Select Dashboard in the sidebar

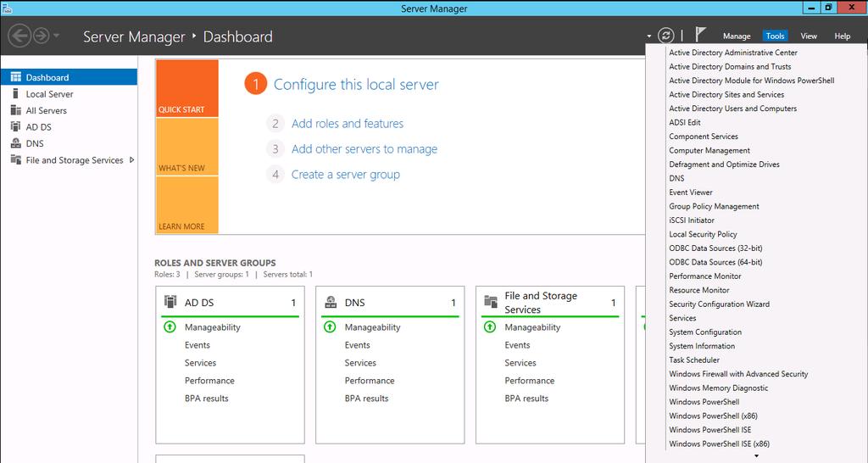tap(69, 77)
